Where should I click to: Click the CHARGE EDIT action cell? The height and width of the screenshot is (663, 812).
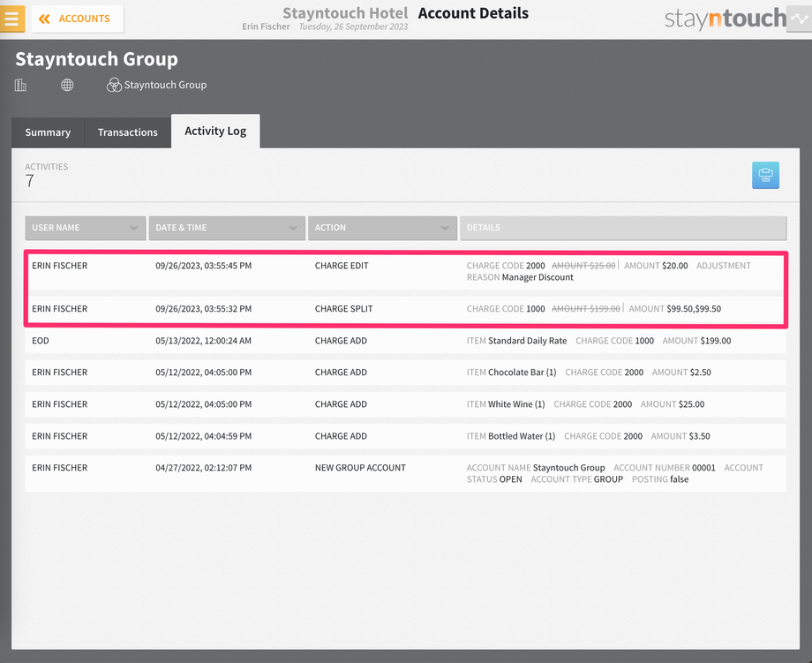tap(342, 266)
